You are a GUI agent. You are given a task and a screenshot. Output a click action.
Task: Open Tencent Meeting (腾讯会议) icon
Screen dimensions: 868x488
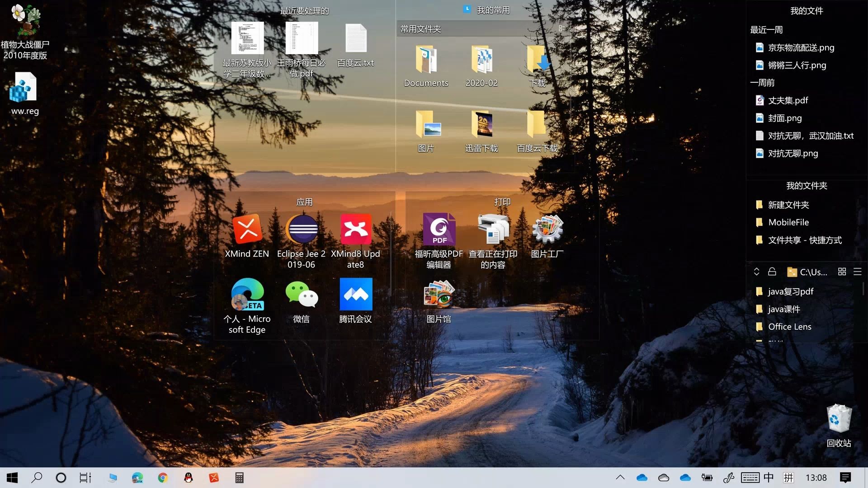[356, 295]
